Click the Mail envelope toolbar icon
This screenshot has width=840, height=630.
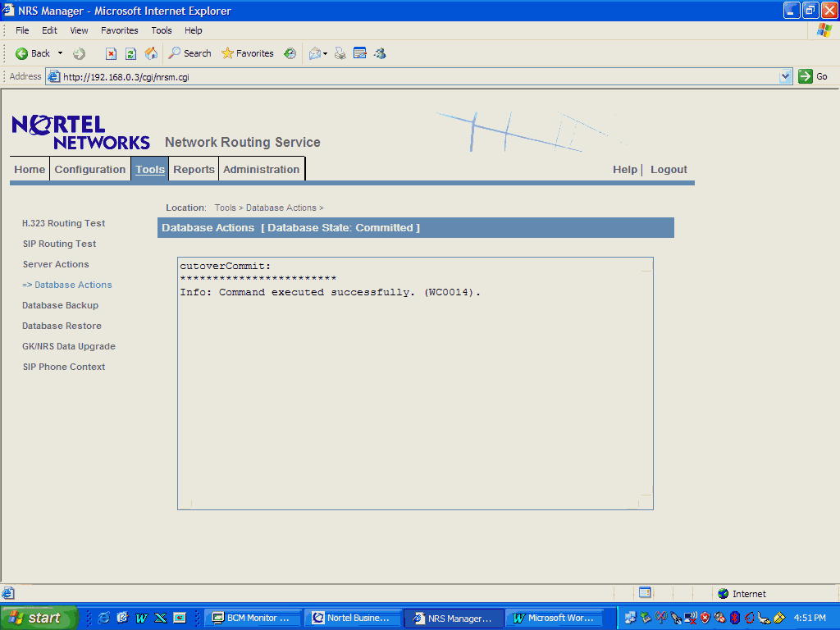pyautogui.click(x=316, y=53)
